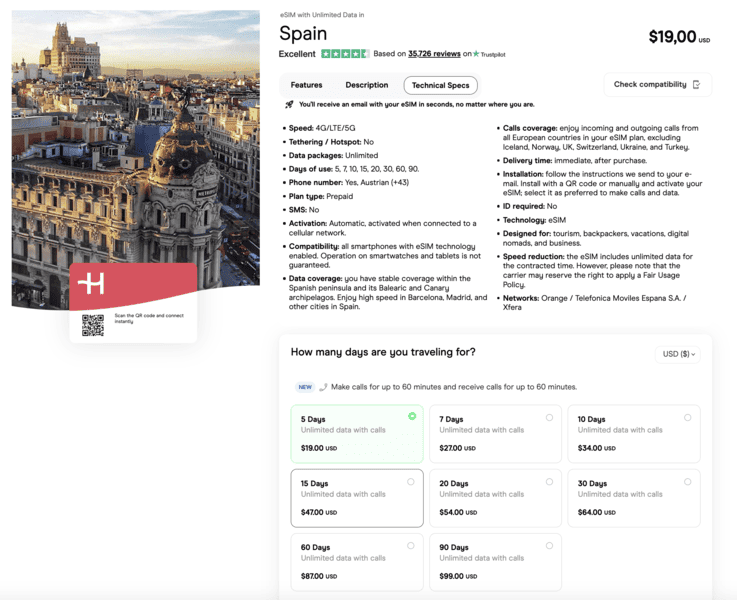
Task: Select the Technical Specs tab
Action: (440, 86)
